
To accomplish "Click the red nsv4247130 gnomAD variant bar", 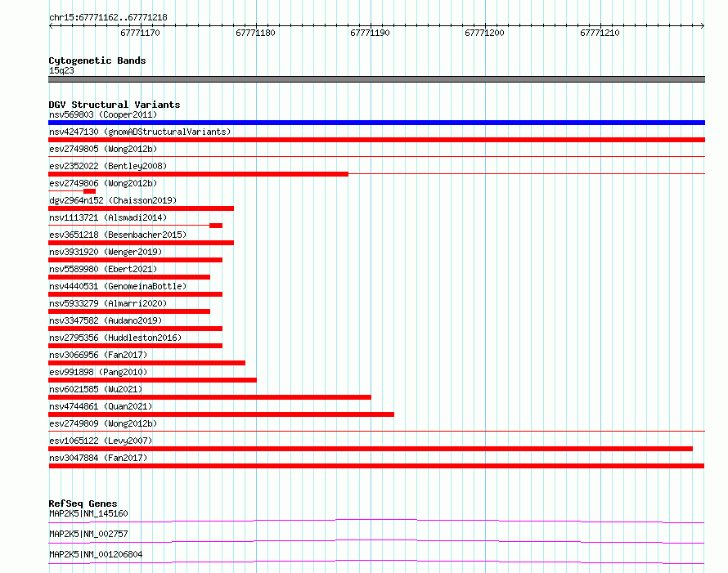I will [376, 140].
